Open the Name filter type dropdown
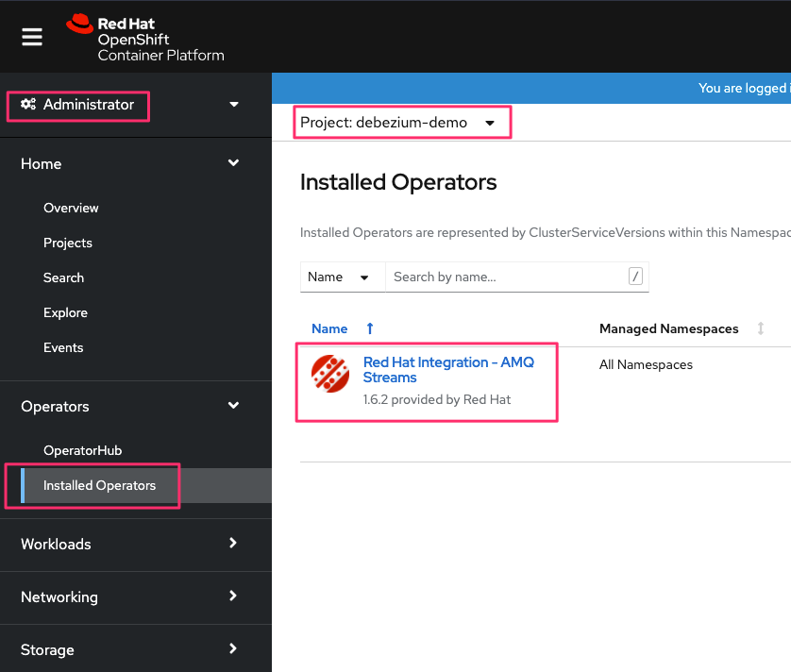Screen dimensions: 791x672 coord(343,277)
